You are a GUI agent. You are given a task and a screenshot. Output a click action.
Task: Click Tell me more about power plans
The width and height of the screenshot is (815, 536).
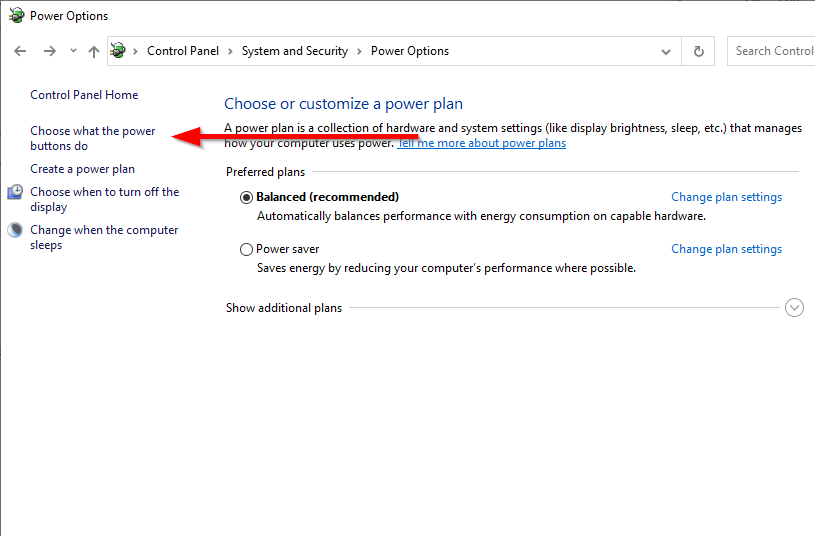point(482,143)
